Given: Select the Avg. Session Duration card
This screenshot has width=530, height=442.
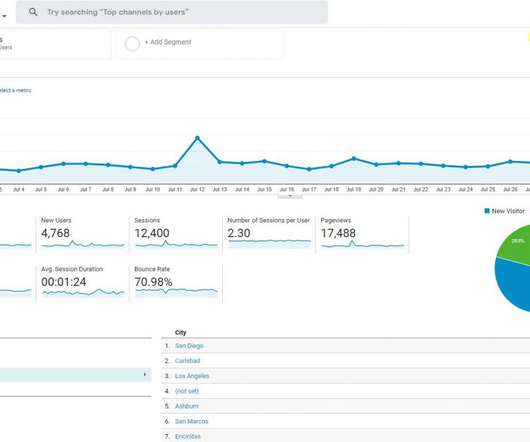Looking at the screenshot, I should pyautogui.click(x=83, y=283).
